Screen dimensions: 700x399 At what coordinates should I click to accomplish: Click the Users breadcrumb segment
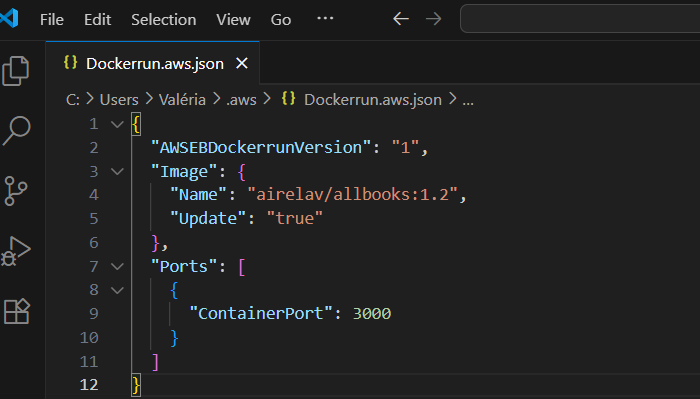119,100
